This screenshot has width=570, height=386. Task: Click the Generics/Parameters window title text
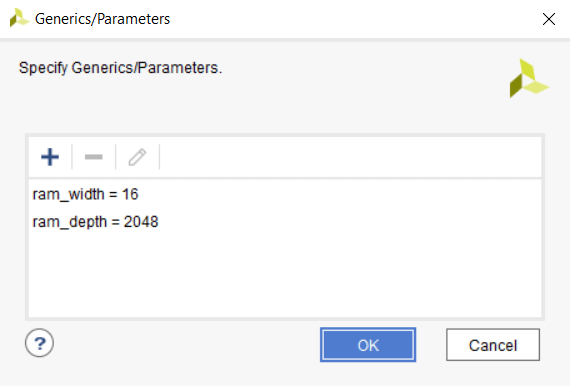click(x=102, y=19)
